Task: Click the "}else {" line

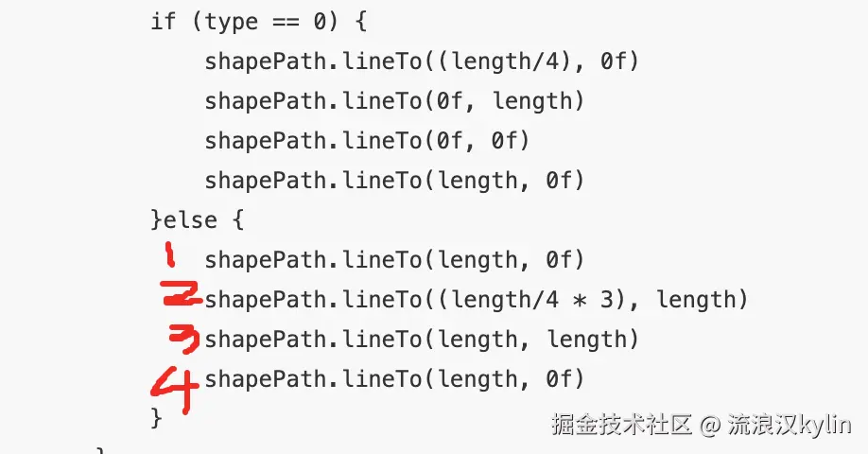Action: click(197, 220)
